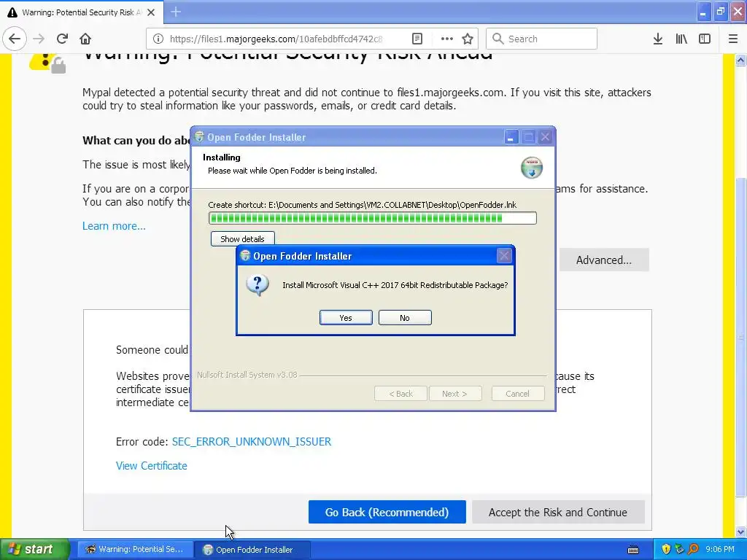747x560 pixels.
Task: Click the keyboard icon on the taskbar
Action: pyautogui.click(x=633, y=550)
